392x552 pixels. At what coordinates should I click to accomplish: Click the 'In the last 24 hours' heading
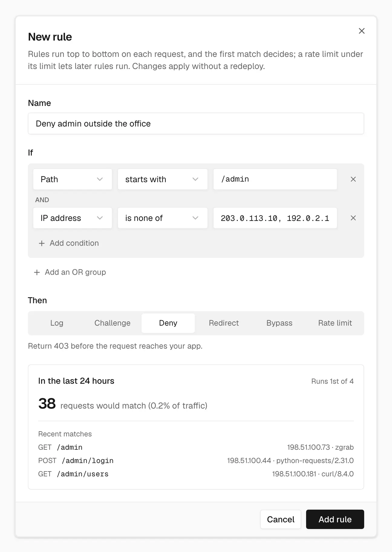76,381
